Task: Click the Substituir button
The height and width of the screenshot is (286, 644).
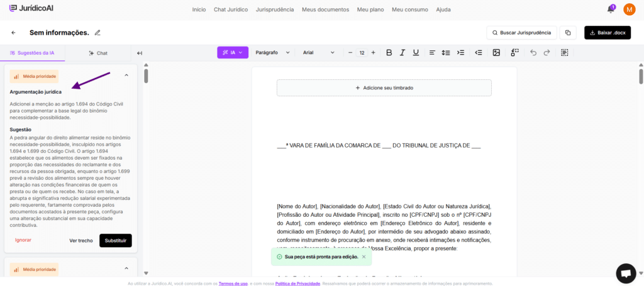Action: pos(116,240)
